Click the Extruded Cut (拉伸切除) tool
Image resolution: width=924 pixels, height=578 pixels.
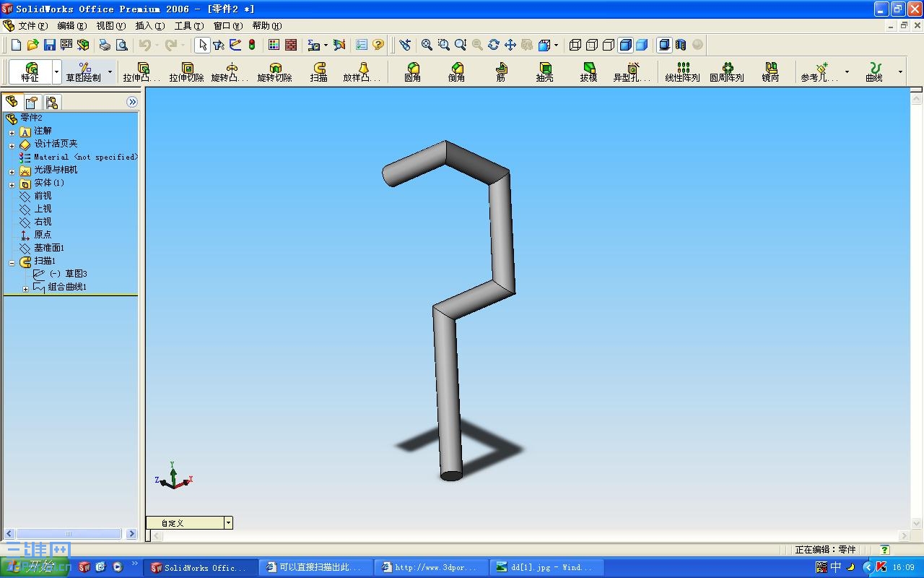coord(186,72)
